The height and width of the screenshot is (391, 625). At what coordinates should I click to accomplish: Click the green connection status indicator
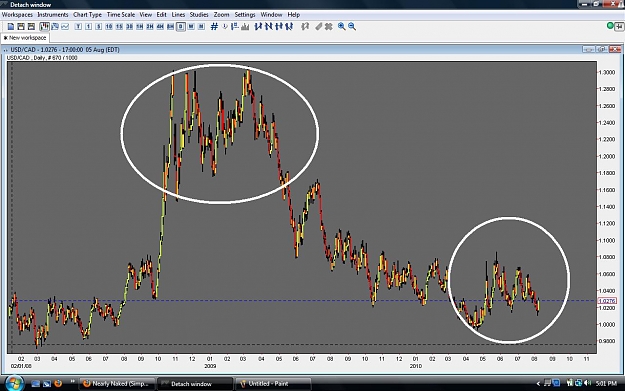click(610, 26)
